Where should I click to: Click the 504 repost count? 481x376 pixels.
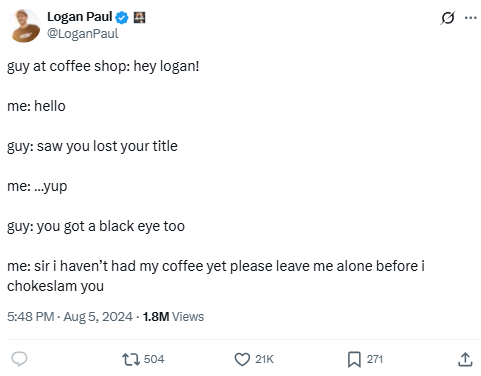(x=154, y=359)
